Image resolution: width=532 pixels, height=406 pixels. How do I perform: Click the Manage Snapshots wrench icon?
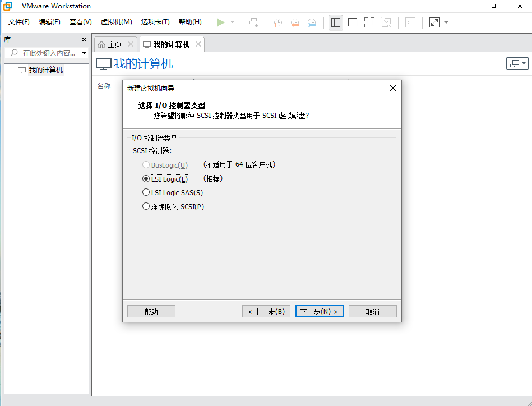click(x=312, y=22)
